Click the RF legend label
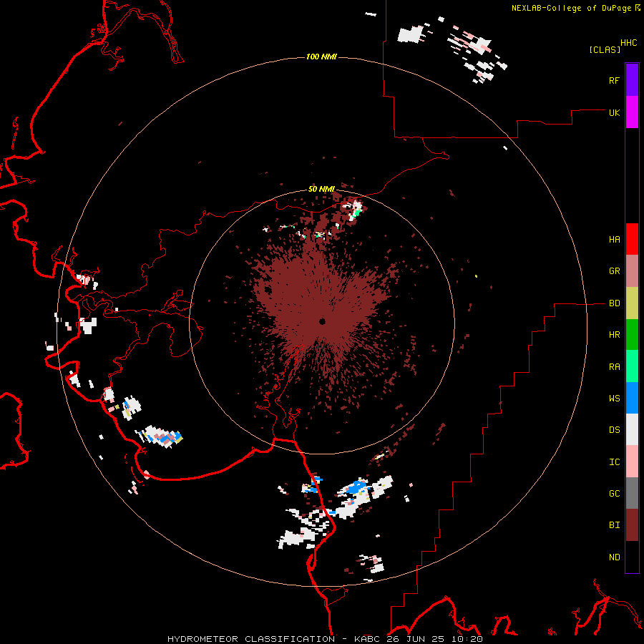644x644 pixels. (614, 80)
